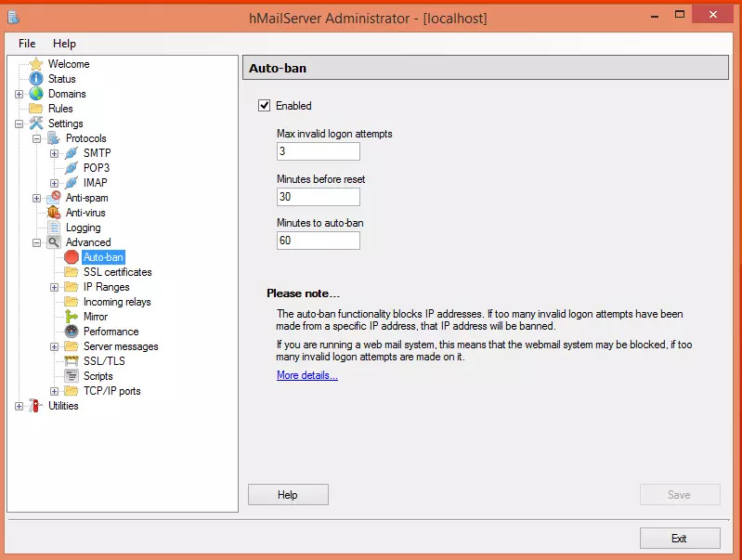Collapse the Advanced settings node
Viewport: 742px width, 560px height.
click(x=37, y=242)
